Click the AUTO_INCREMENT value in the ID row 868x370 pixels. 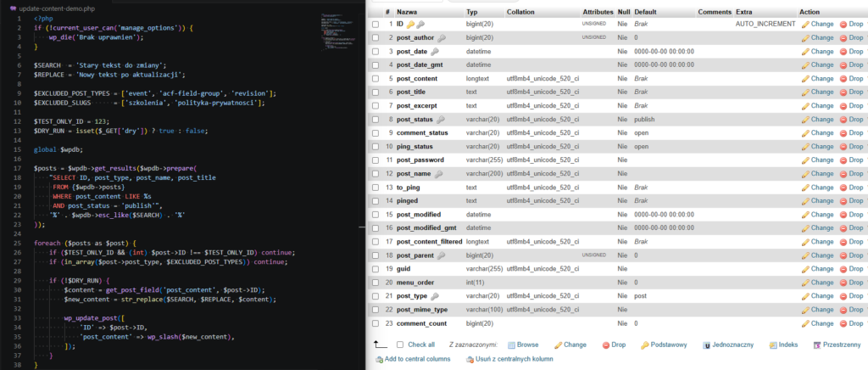(x=765, y=25)
